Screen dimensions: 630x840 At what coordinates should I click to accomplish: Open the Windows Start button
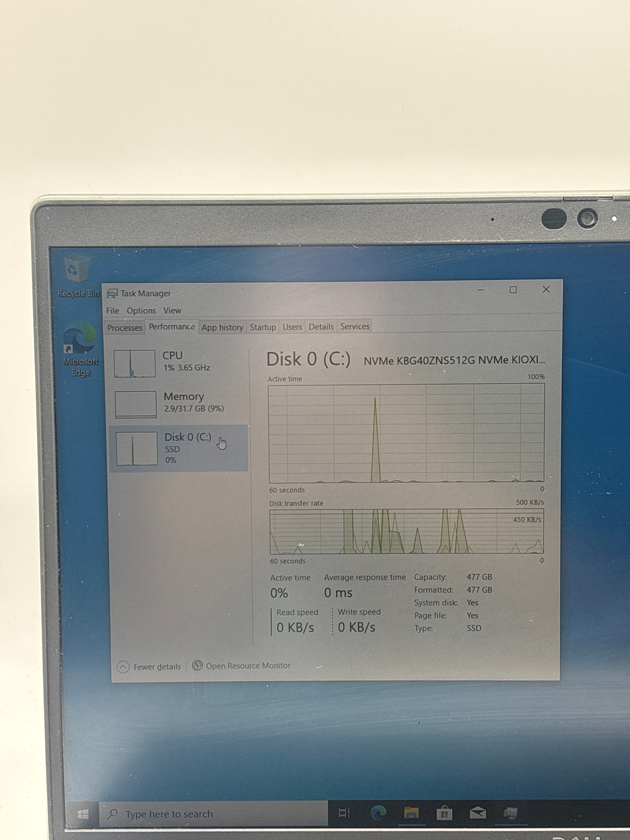coord(83,814)
